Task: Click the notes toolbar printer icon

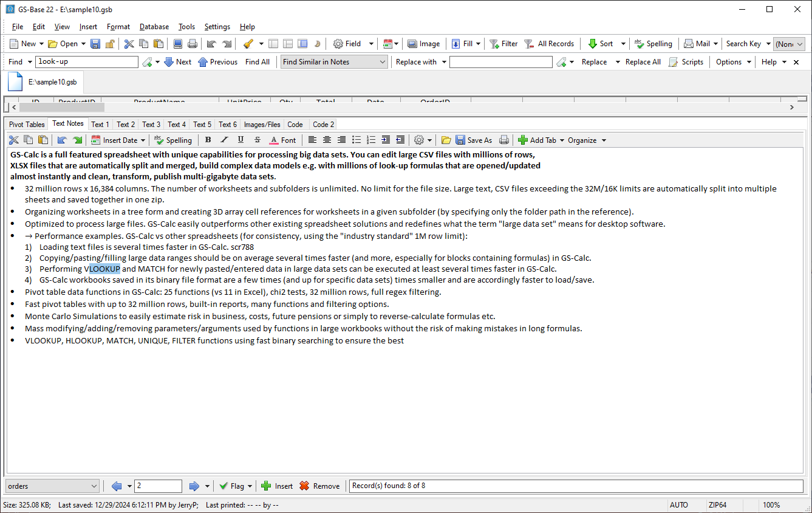Action: tap(503, 140)
